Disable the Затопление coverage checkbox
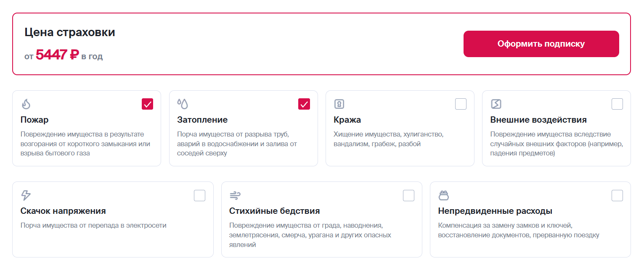Image resolution: width=644 pixels, height=268 pixels. [304, 104]
